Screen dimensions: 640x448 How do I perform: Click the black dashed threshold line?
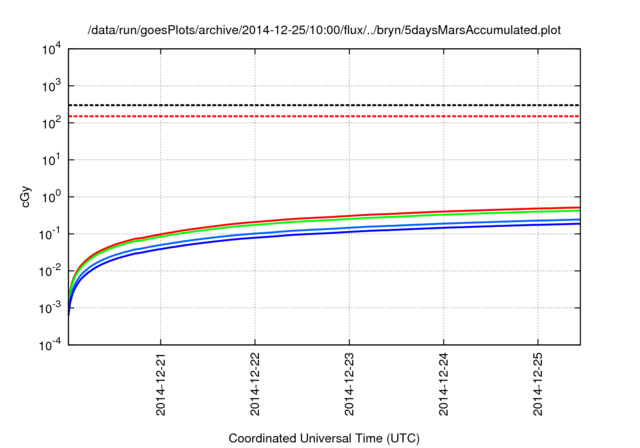324,105
